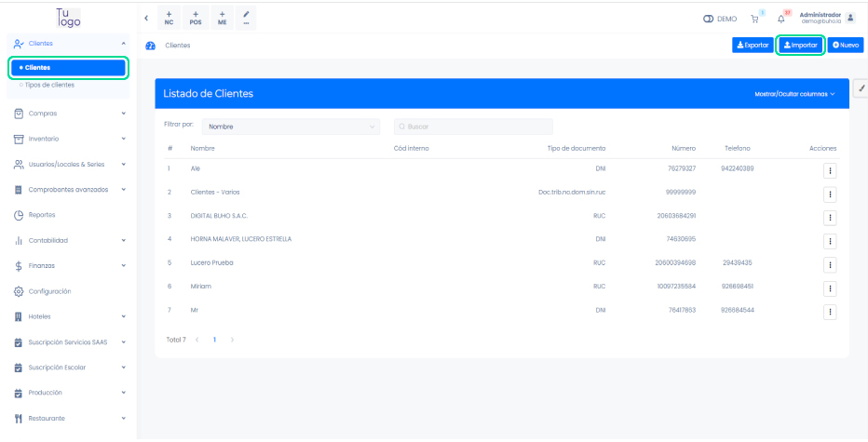
Task: Open actions menu for DIGITAL BUHO S.A.C.
Action: 830,217
